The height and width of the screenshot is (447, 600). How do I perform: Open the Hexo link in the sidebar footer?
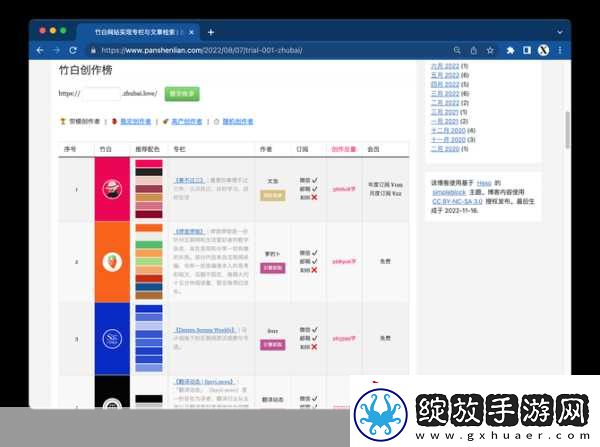coord(484,183)
